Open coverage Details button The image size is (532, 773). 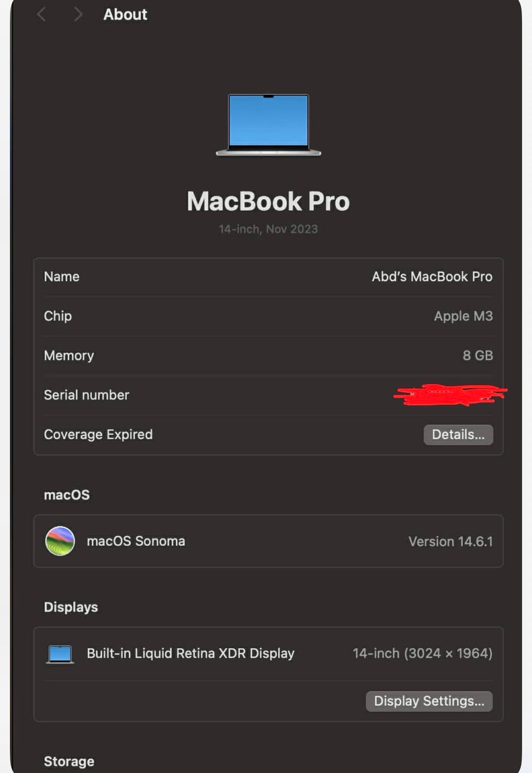click(x=458, y=435)
